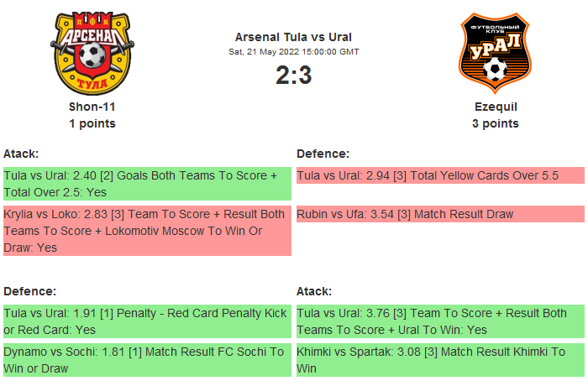Screen dimensions: 588x386
Task: Click the match date Sat, 21 May 2022
Action: click(x=293, y=52)
